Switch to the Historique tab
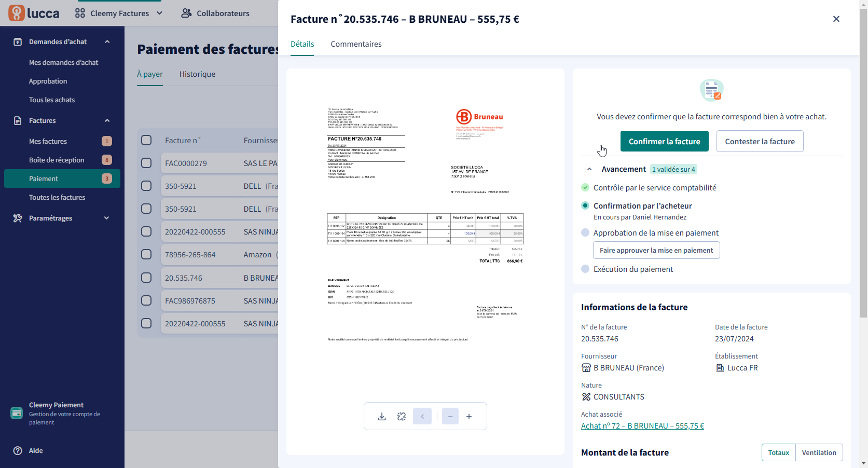Screen dimensions: 868x468 197,74
